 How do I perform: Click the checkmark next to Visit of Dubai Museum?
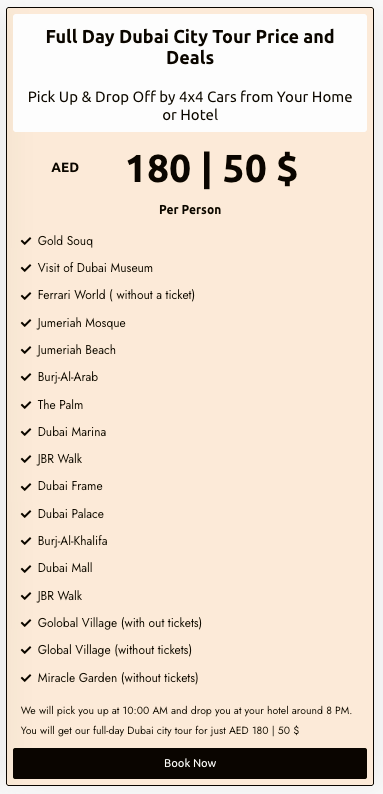(26, 268)
